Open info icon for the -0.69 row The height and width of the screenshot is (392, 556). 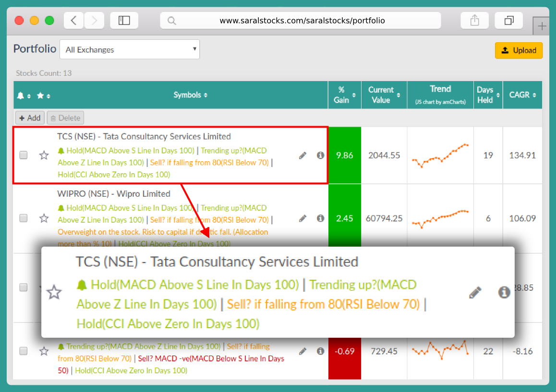pyautogui.click(x=320, y=351)
